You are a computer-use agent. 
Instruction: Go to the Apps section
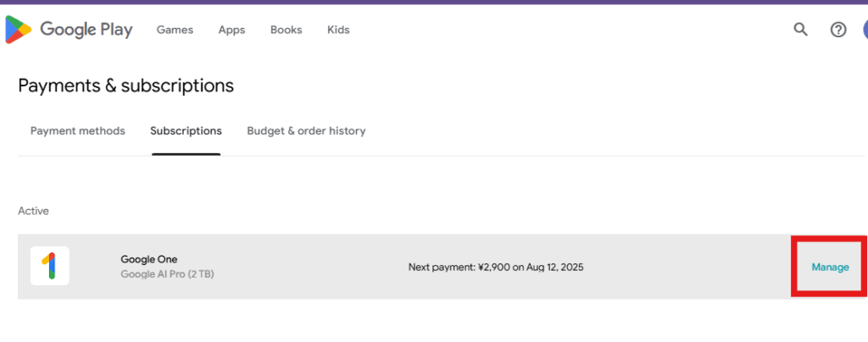tap(231, 30)
